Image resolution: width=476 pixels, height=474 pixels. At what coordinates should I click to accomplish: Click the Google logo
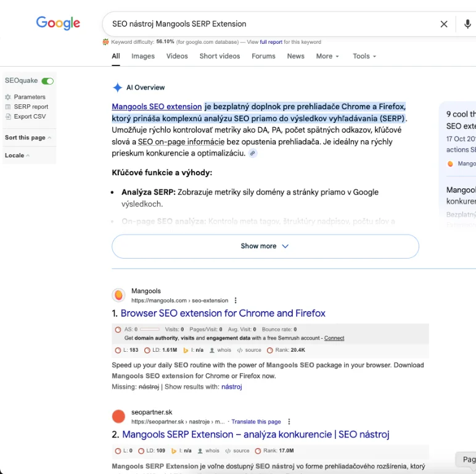(58, 23)
